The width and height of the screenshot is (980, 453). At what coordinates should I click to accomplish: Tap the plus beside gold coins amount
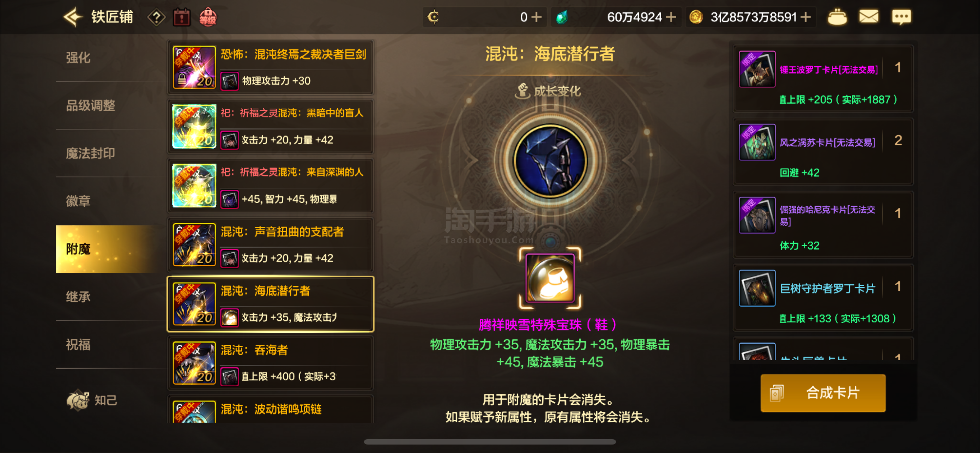tap(805, 17)
